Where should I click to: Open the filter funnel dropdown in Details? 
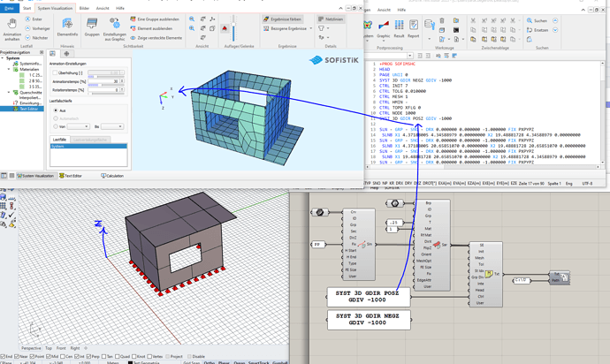[x=324, y=28]
